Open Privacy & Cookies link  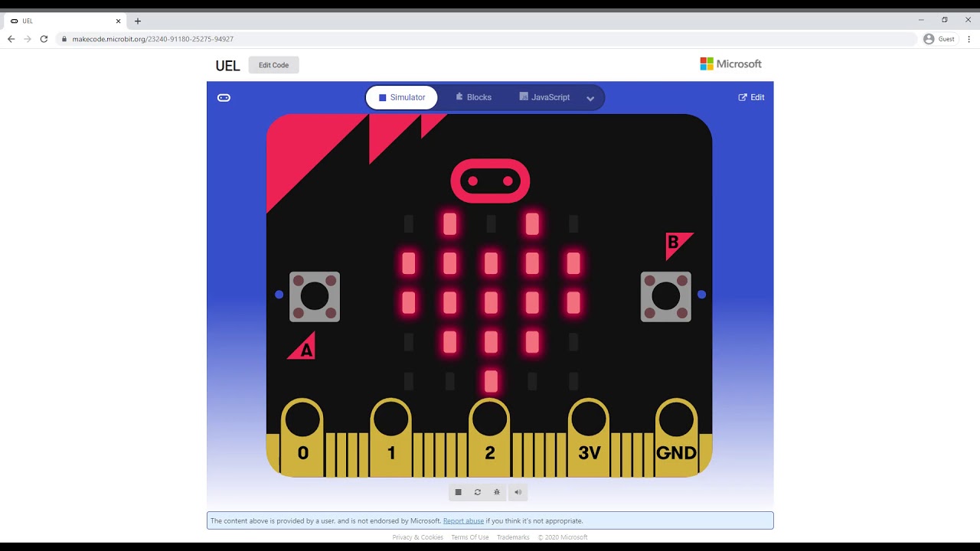pos(418,537)
